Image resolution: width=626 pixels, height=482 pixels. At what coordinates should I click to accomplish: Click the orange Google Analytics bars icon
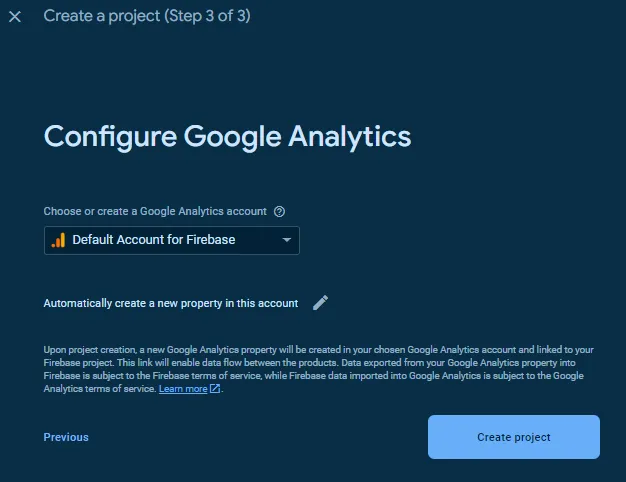[59, 240]
